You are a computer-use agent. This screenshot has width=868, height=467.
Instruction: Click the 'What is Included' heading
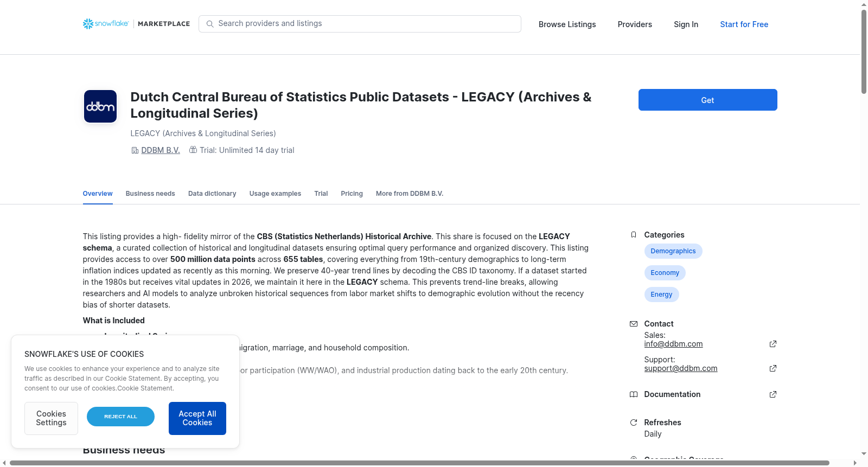click(x=113, y=321)
